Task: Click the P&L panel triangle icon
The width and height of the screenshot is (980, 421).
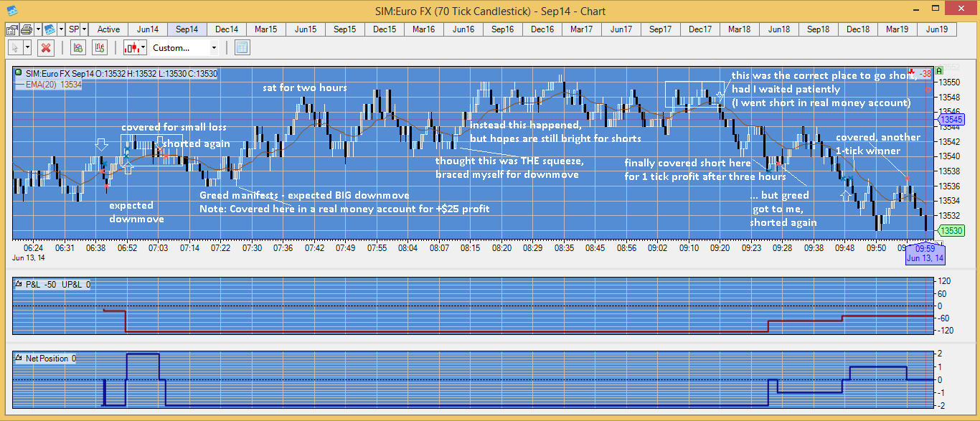Action: pyautogui.click(x=19, y=285)
